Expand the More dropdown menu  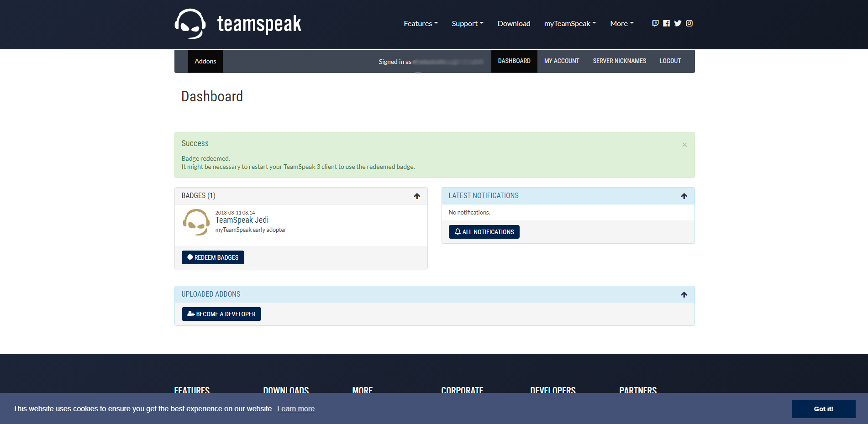pos(621,23)
